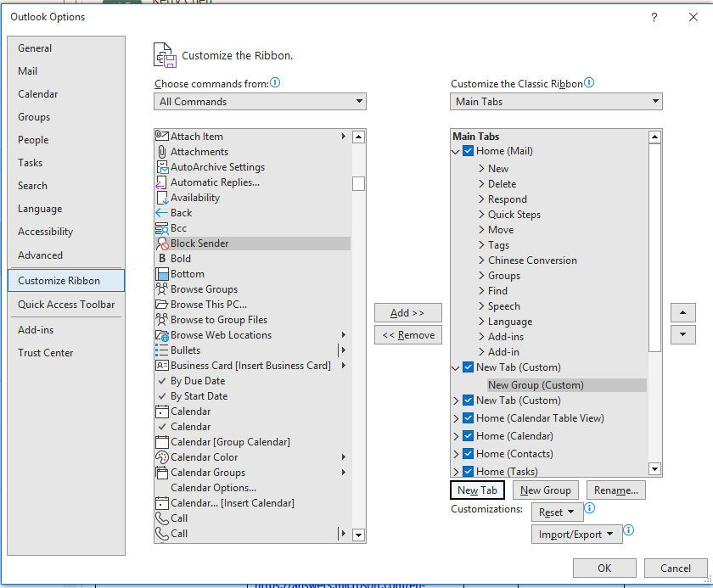This screenshot has width=713, height=588.
Task: Expand the Chinese Conversion group
Action: pyautogui.click(x=481, y=260)
